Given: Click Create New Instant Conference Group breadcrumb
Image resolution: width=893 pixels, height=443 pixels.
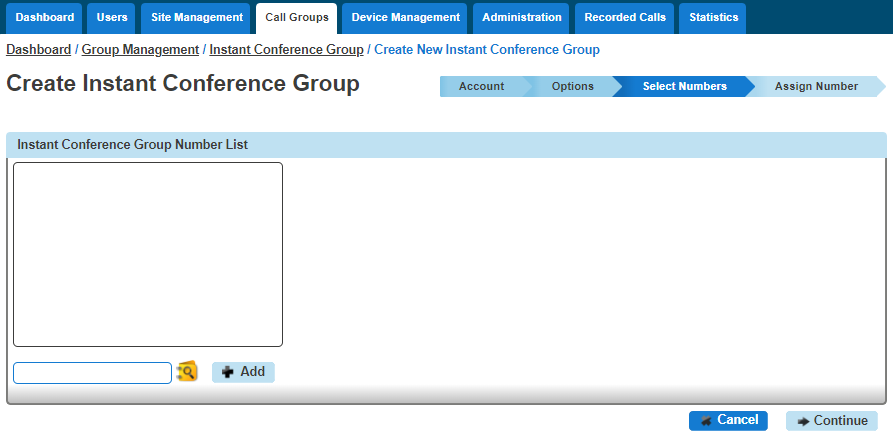Looking at the screenshot, I should [487, 50].
